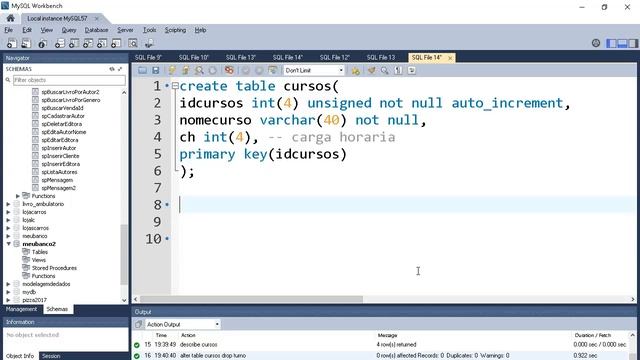Screen dimensions: 640x360
Task: Toggle word wrapping in the editor
Action: pyautogui.click(x=412, y=70)
